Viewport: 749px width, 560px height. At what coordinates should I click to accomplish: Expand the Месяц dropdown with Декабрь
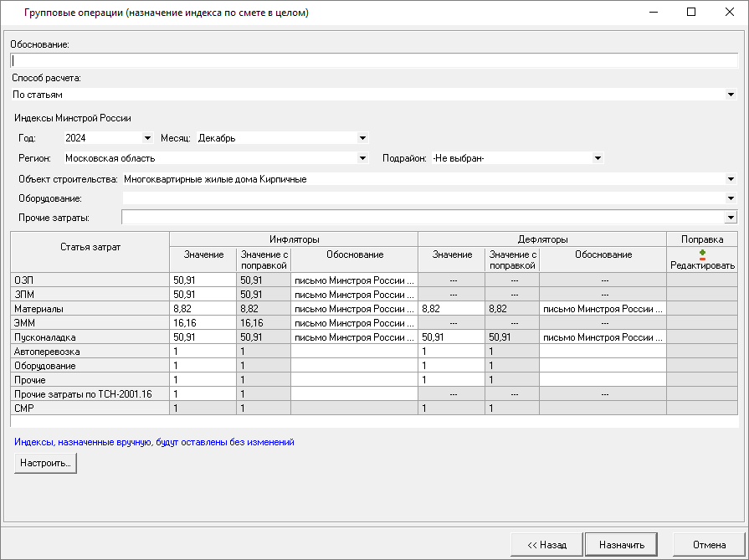(x=362, y=138)
